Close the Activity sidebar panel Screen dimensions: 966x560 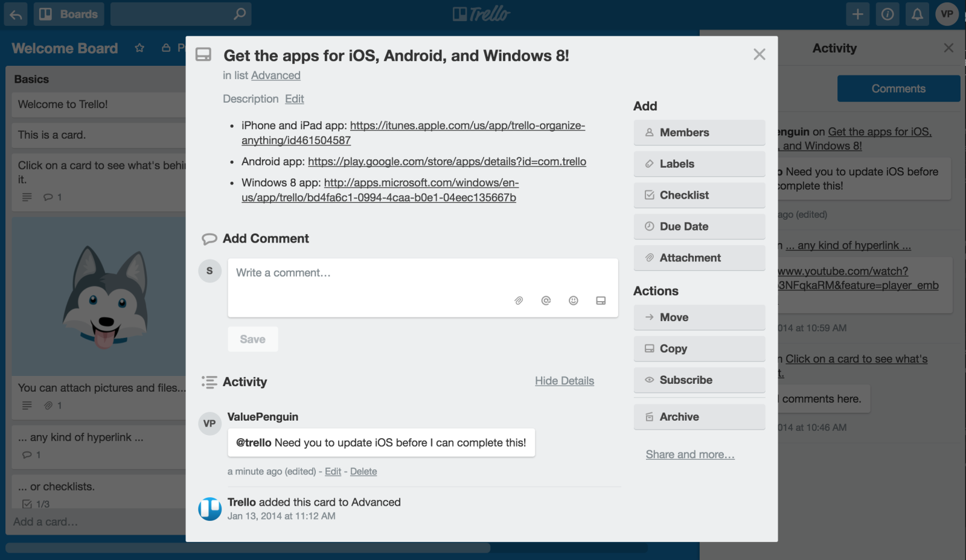coord(948,48)
